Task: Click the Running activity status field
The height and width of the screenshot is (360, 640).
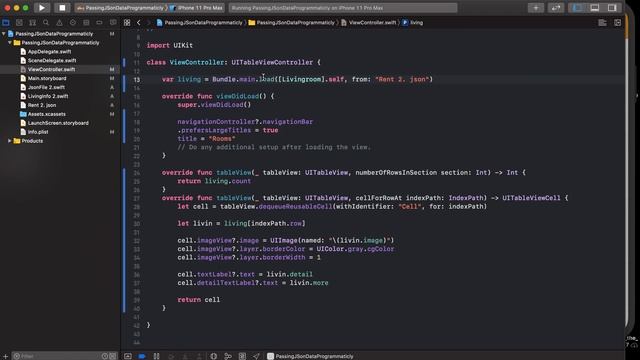Action: (343, 8)
